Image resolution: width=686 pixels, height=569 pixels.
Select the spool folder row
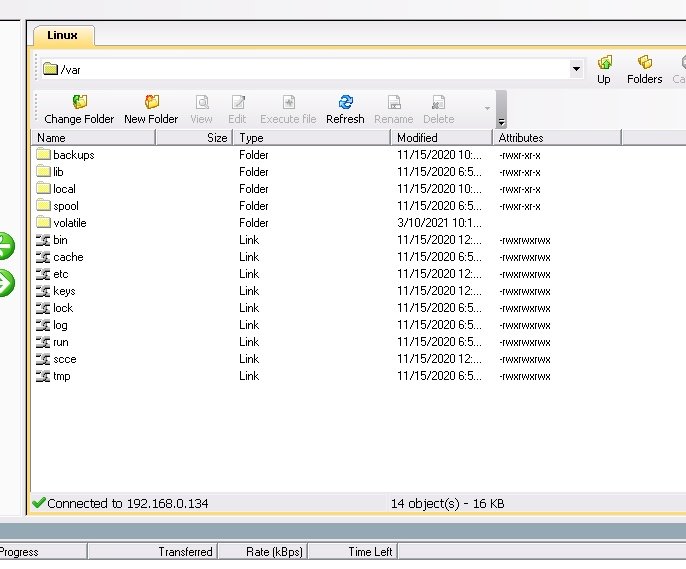66,206
